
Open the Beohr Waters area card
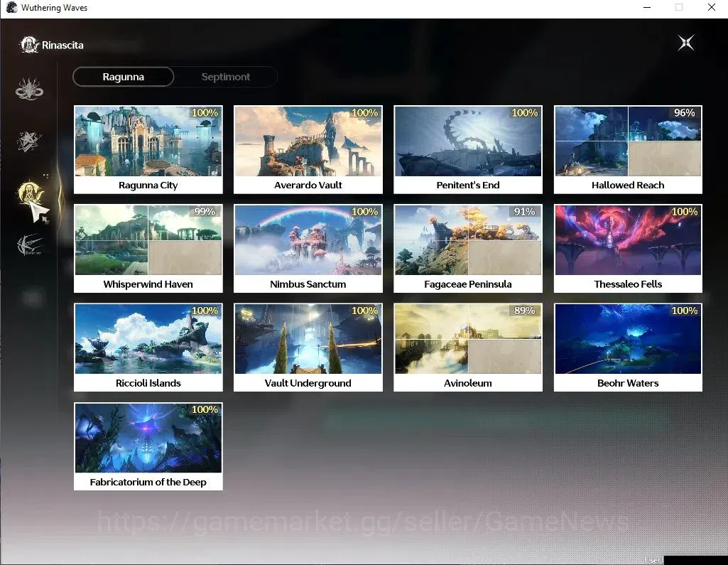coord(628,348)
